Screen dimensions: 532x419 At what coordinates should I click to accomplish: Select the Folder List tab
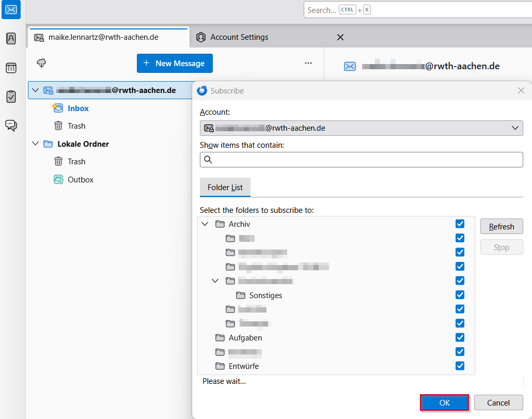pos(225,187)
